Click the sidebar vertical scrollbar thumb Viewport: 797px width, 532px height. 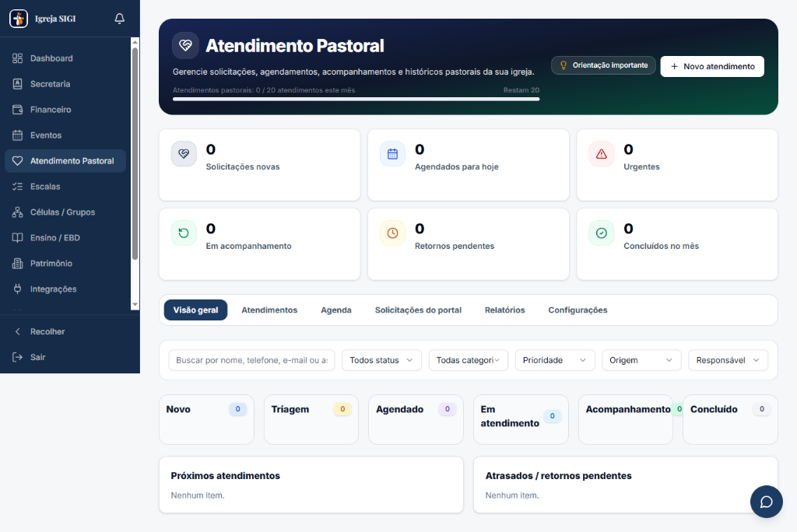point(135,153)
